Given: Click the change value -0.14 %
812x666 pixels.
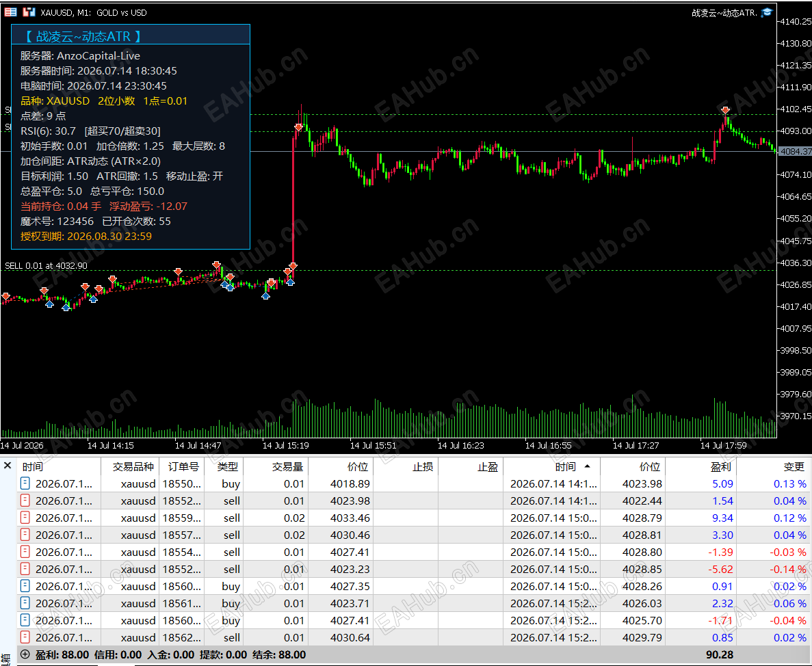Looking at the screenshot, I should click(x=787, y=569).
